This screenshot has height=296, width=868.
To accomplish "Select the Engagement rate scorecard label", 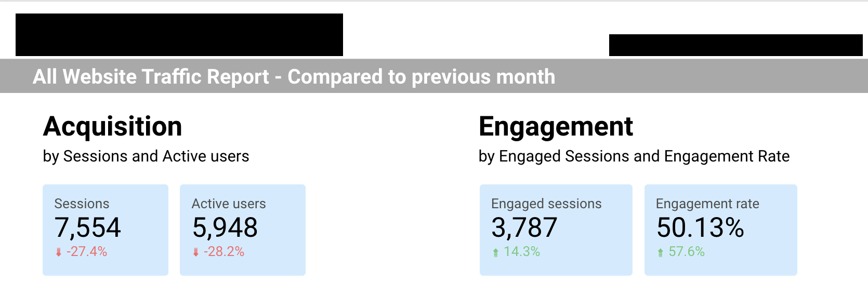I will [x=707, y=204].
